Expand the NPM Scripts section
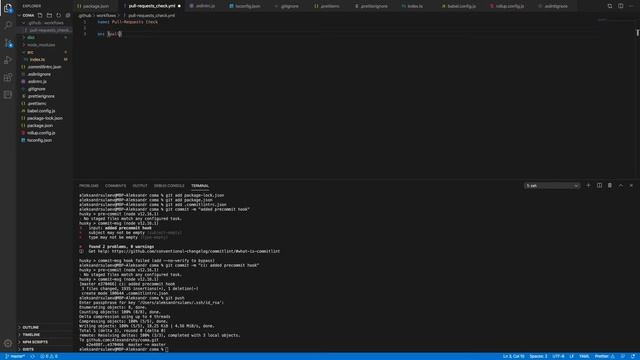The height and width of the screenshot is (360, 640). [x=35, y=342]
